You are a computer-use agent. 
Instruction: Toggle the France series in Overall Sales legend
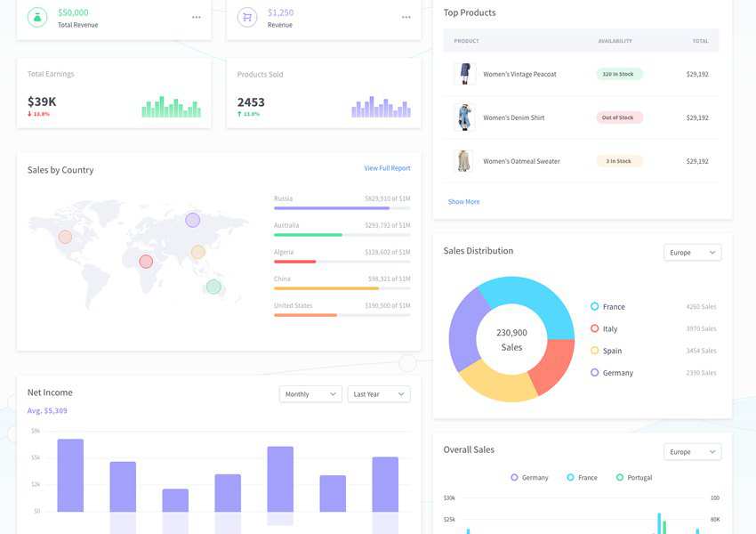tap(582, 478)
